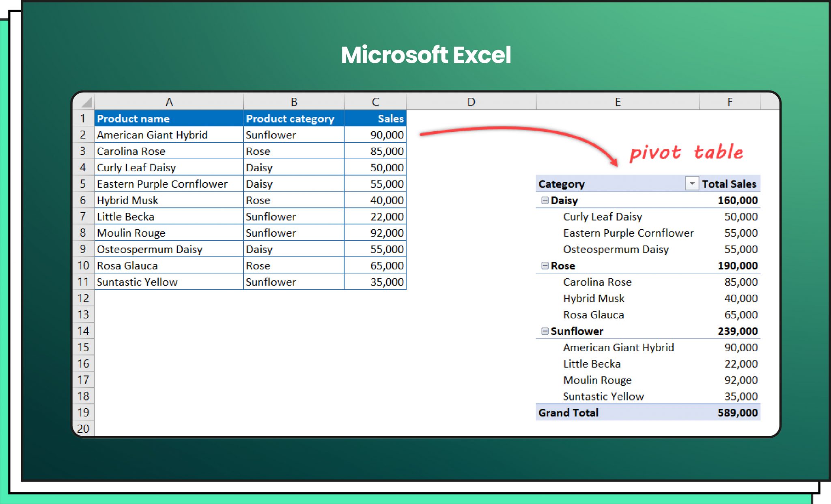
Task: Collapse the Sunflower group
Action: tap(545, 331)
